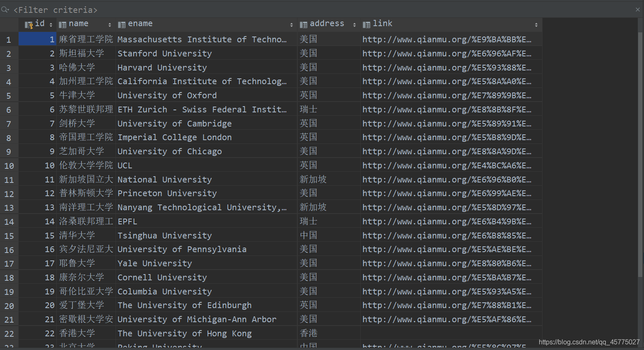Select the name cell '香港大学'
Viewport: 644px width, 350px height.
tap(86, 333)
